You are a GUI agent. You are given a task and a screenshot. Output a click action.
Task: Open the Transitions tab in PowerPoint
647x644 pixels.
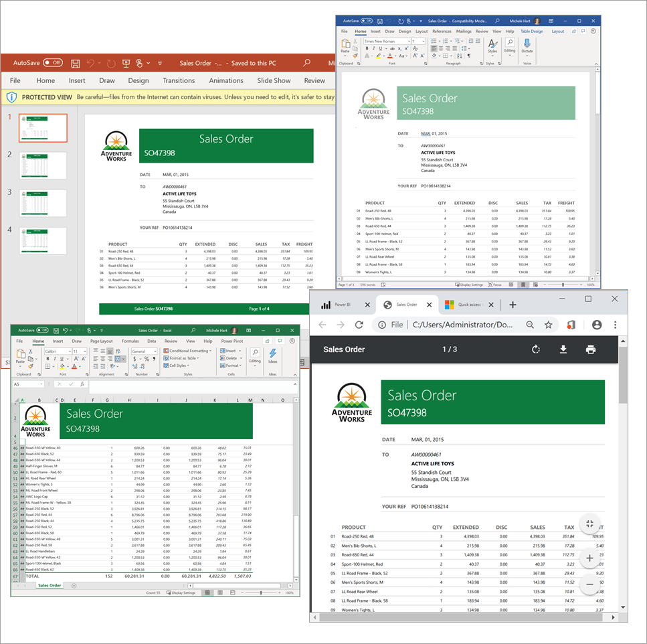click(x=179, y=80)
